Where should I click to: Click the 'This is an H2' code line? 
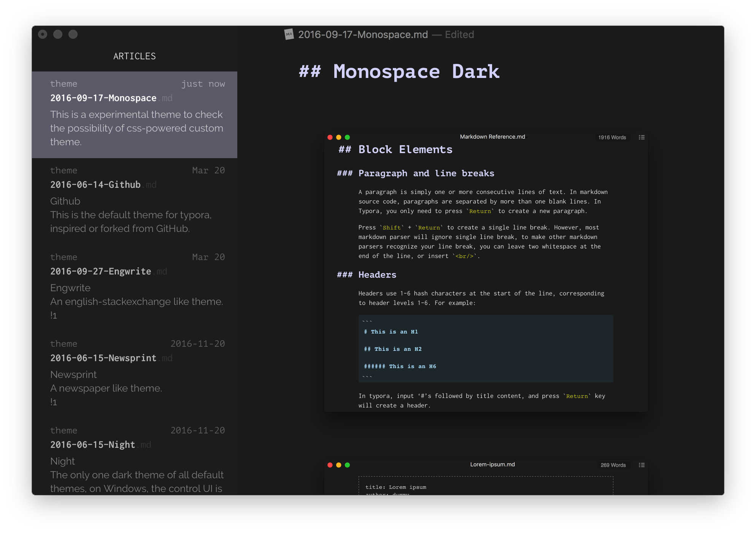[393, 349]
